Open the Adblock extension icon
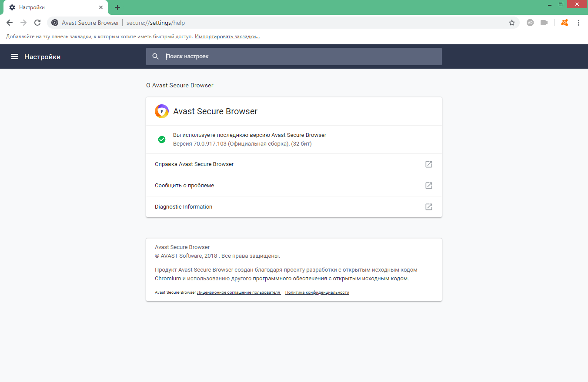The width and height of the screenshot is (588, 382). click(530, 23)
